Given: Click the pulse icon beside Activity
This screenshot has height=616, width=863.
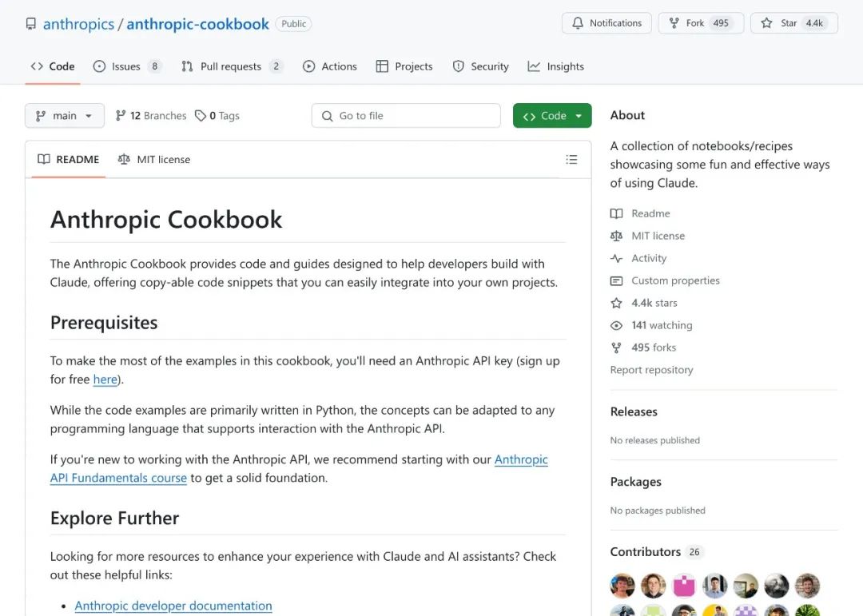Looking at the screenshot, I should (x=616, y=258).
